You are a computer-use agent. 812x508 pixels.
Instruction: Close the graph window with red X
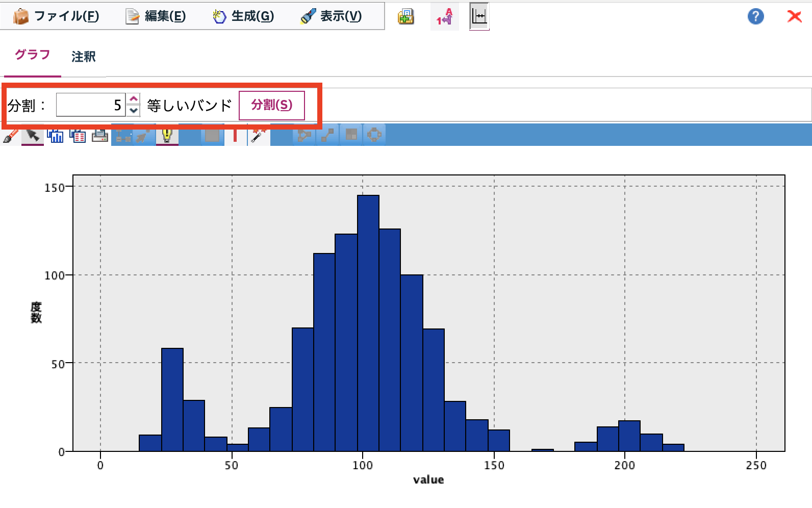pos(794,16)
